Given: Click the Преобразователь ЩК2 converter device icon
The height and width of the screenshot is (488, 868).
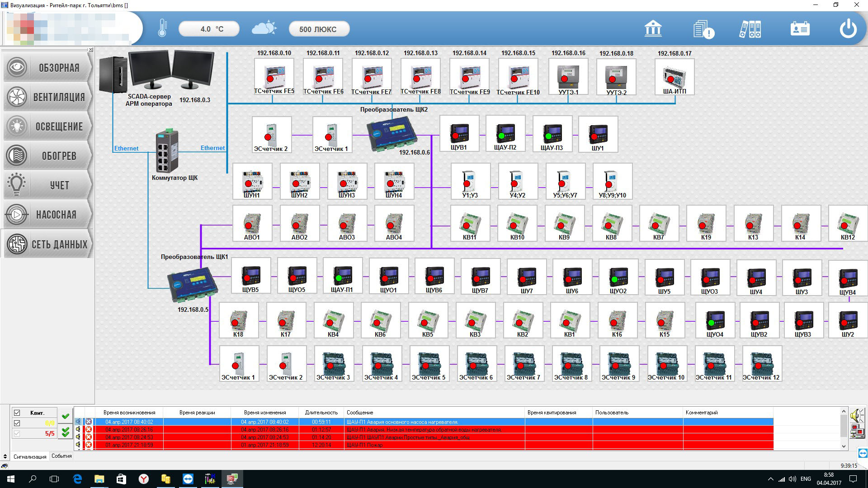Looking at the screenshot, I should [x=391, y=134].
